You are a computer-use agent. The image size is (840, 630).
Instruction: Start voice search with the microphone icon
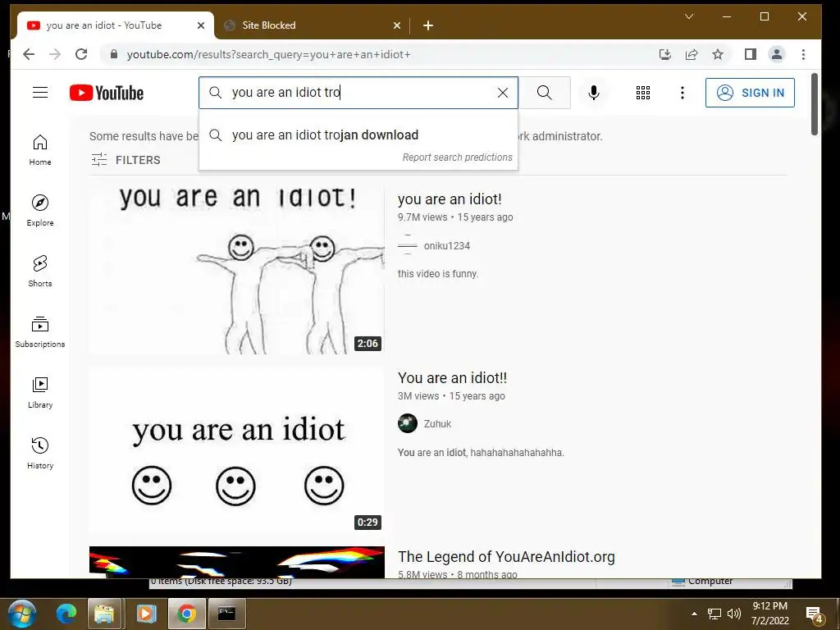pos(594,93)
